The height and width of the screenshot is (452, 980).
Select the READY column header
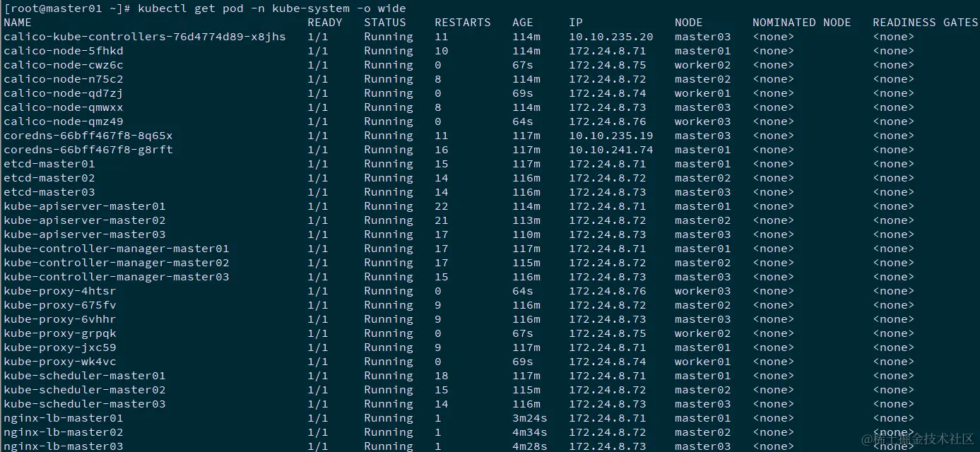[x=325, y=23]
